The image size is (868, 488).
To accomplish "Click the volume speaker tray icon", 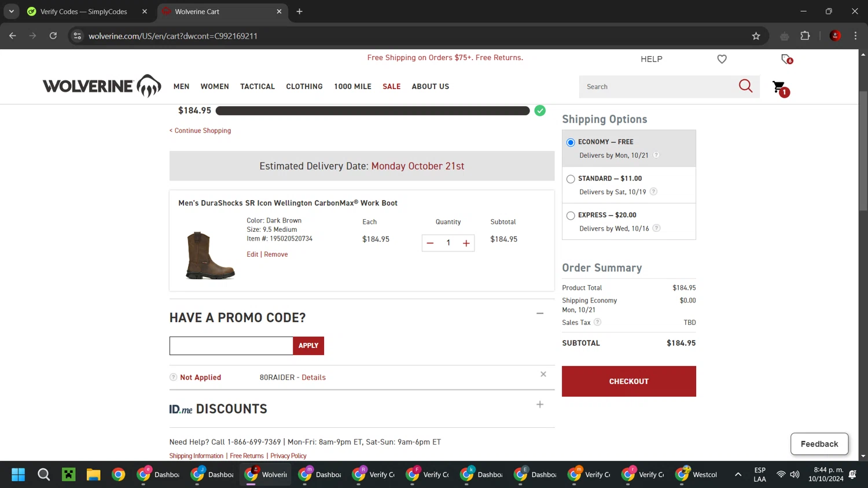I will click(x=795, y=475).
